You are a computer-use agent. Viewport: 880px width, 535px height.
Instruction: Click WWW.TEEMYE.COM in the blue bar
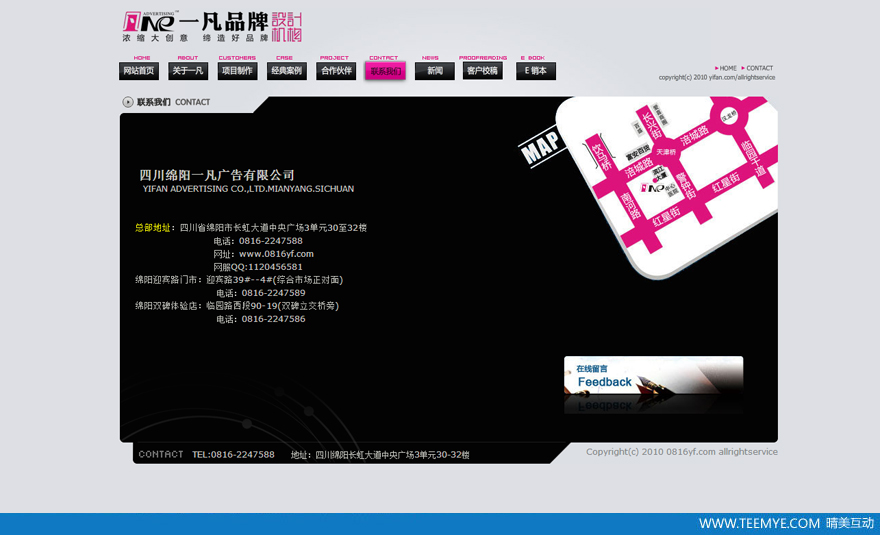[x=759, y=524]
